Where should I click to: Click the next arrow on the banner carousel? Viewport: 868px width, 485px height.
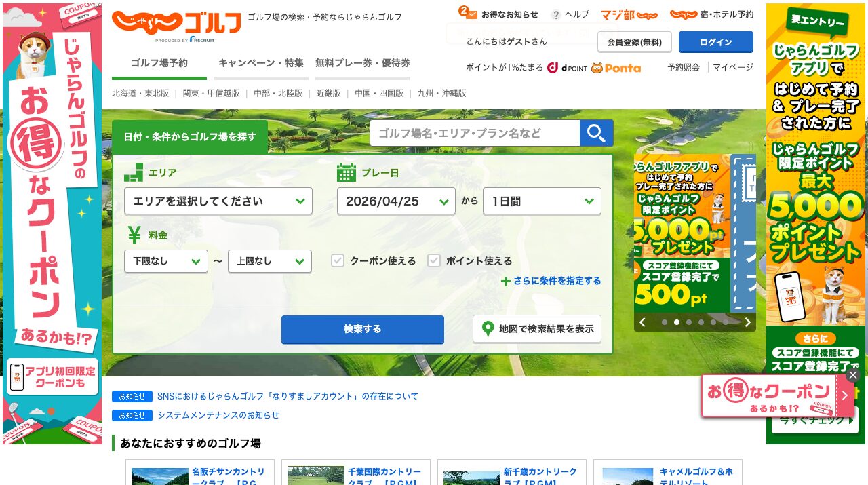(x=747, y=322)
